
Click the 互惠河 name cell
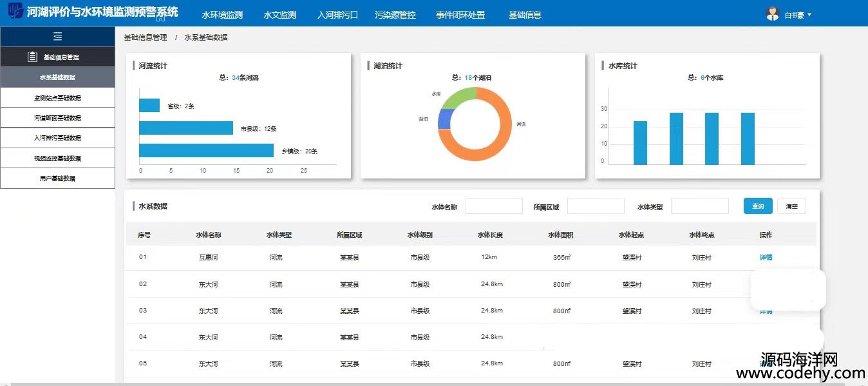[209, 257]
